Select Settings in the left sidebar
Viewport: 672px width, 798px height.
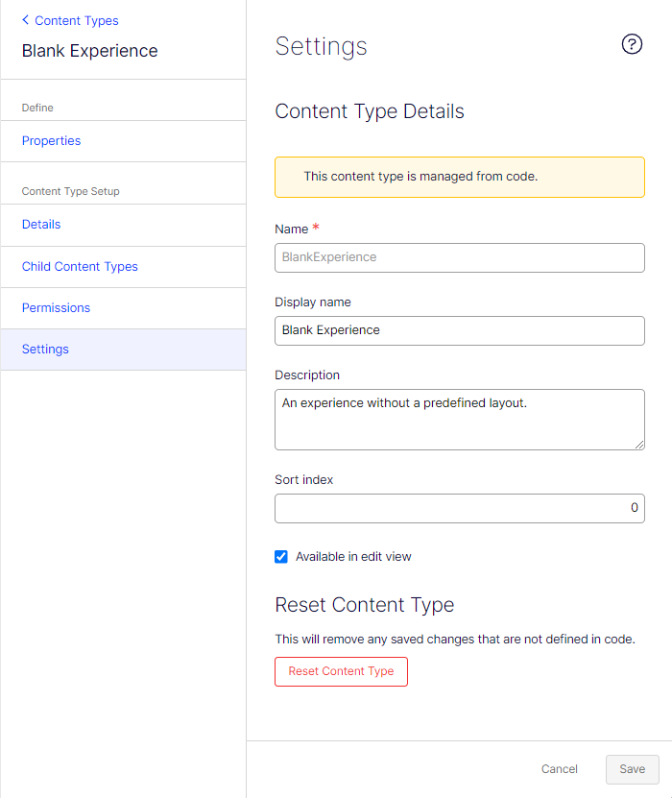tap(45, 350)
